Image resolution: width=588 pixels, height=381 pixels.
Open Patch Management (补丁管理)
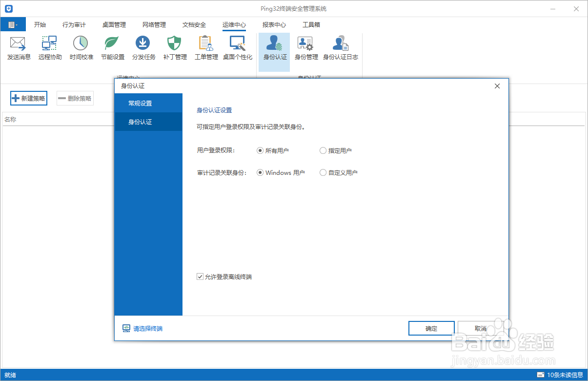click(175, 49)
